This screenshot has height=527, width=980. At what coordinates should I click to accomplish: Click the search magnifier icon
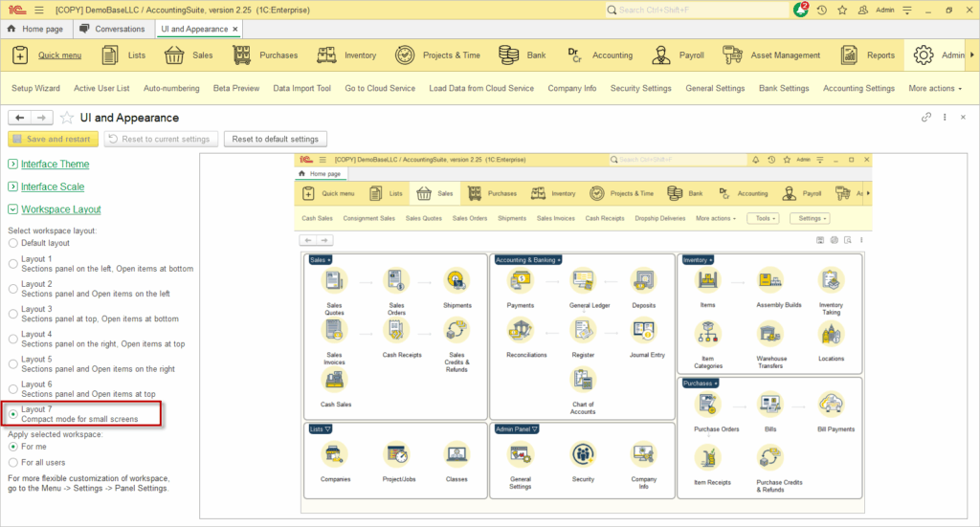(612, 10)
